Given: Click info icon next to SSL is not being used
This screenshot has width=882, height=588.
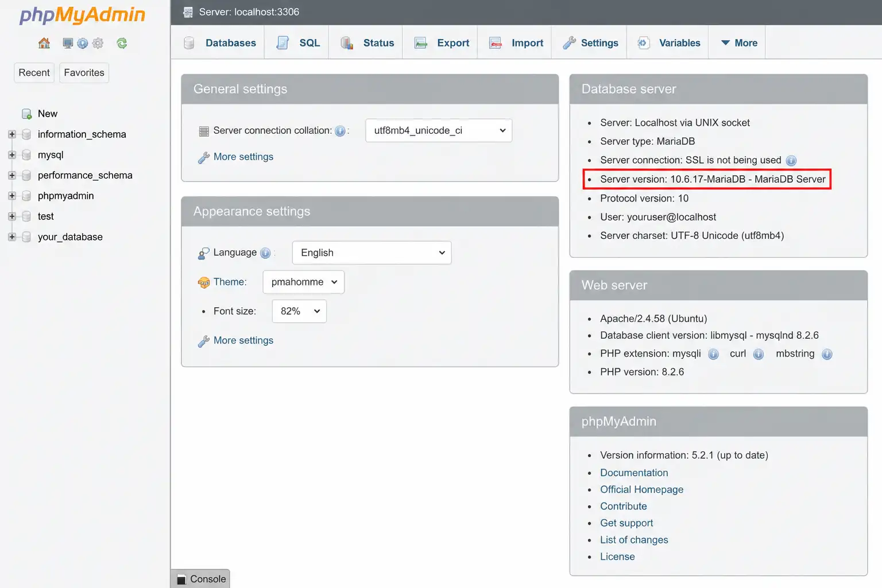Looking at the screenshot, I should 791,161.
